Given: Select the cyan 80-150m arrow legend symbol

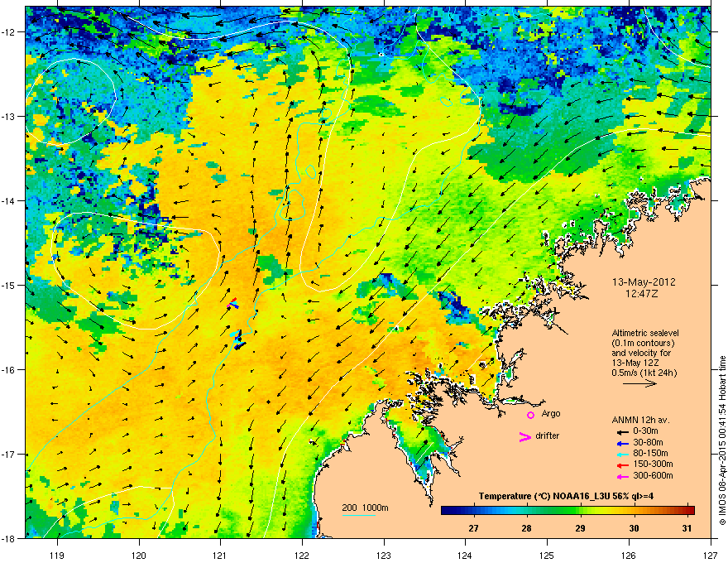Looking at the screenshot, I should click(621, 454).
